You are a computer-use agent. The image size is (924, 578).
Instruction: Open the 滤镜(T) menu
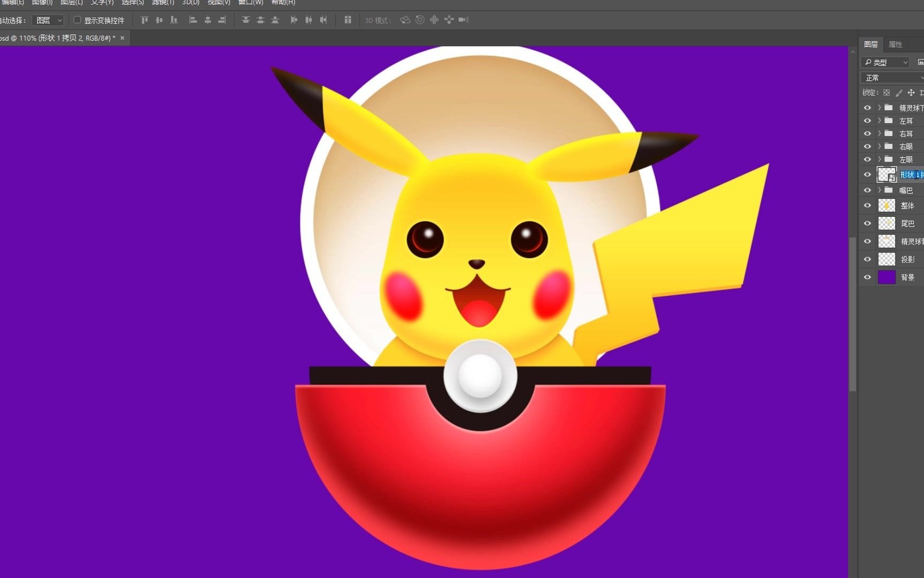pos(163,3)
